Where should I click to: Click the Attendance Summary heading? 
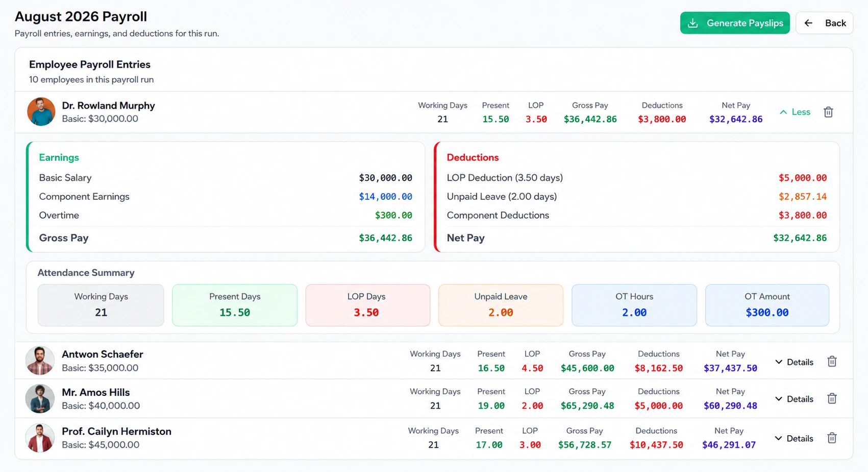click(x=86, y=273)
